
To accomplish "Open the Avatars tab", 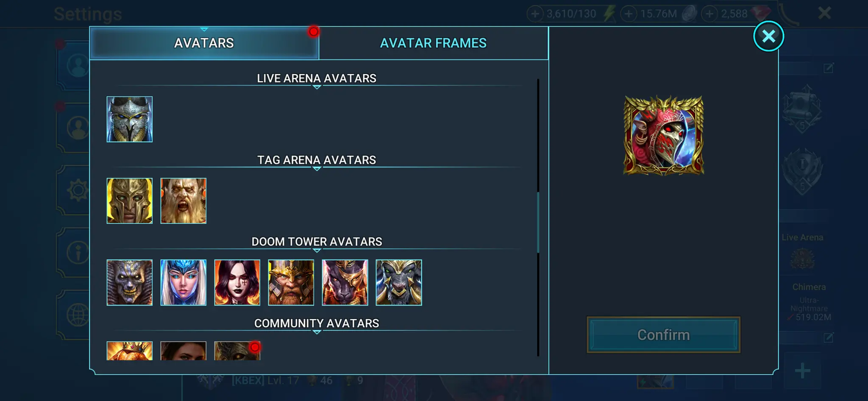I will [204, 43].
